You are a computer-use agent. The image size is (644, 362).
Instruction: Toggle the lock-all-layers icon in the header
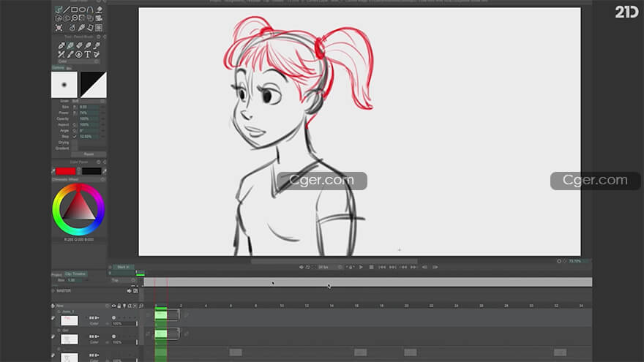[x=119, y=306]
